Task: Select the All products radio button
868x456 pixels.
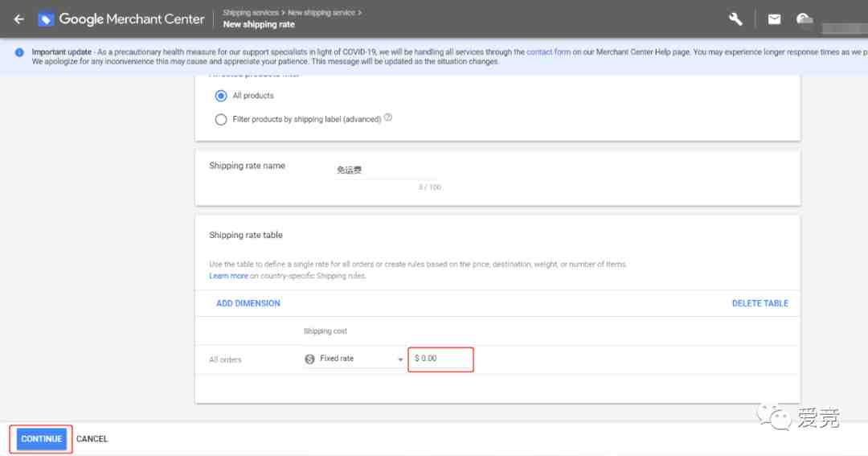Action: pyautogui.click(x=221, y=96)
